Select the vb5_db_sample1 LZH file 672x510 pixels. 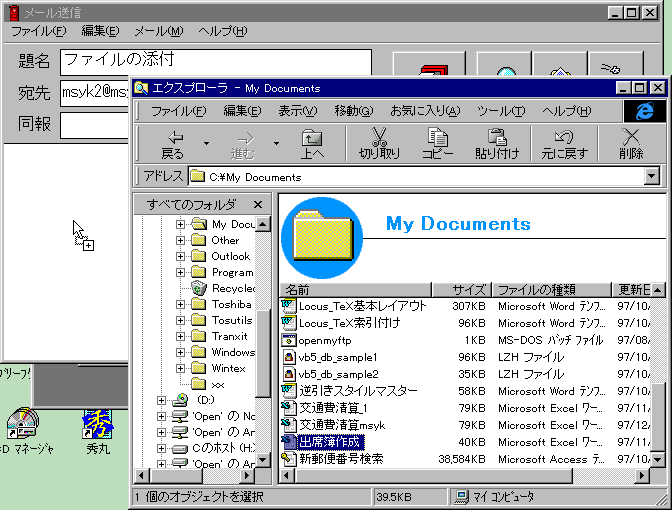[337, 357]
